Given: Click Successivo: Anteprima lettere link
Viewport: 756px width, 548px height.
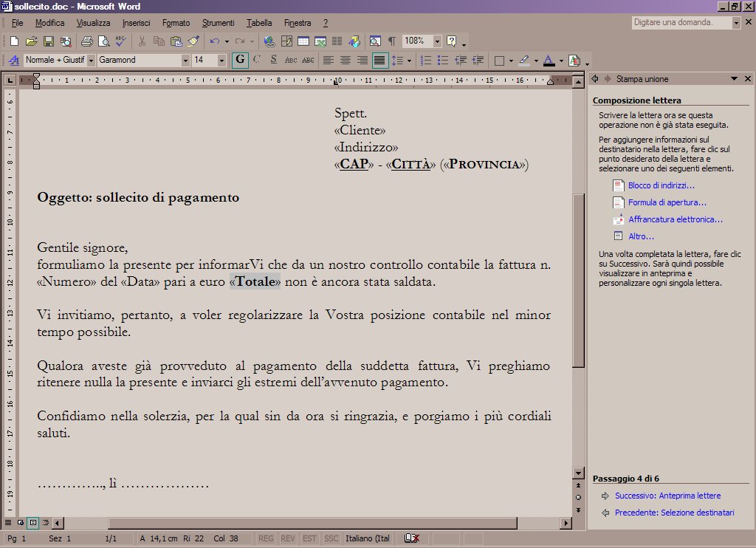Looking at the screenshot, I should tap(667, 496).
